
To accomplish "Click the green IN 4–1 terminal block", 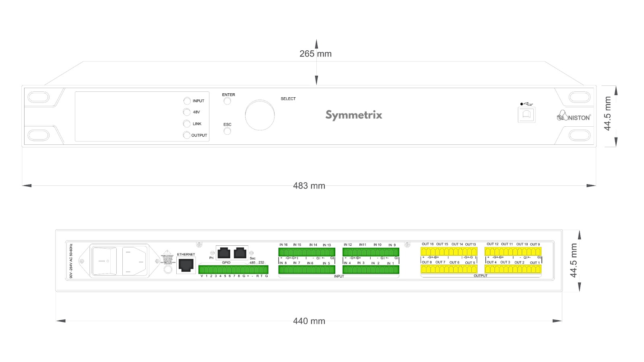I will click(371, 269).
